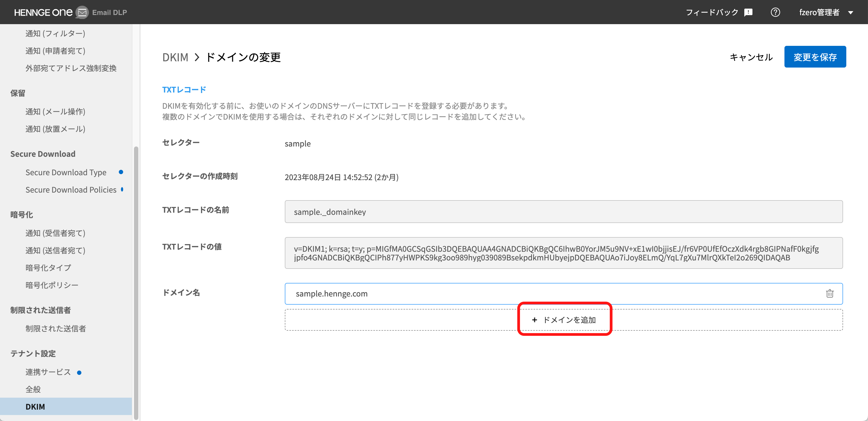This screenshot has width=868, height=421.
Task: Save changes with 変更を保存 button
Action: coord(815,57)
